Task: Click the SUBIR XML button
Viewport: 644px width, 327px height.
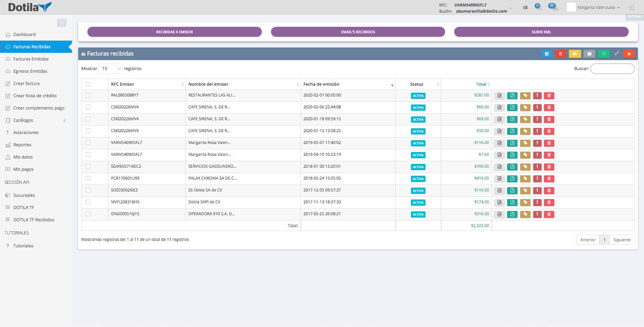Action: coord(541,32)
